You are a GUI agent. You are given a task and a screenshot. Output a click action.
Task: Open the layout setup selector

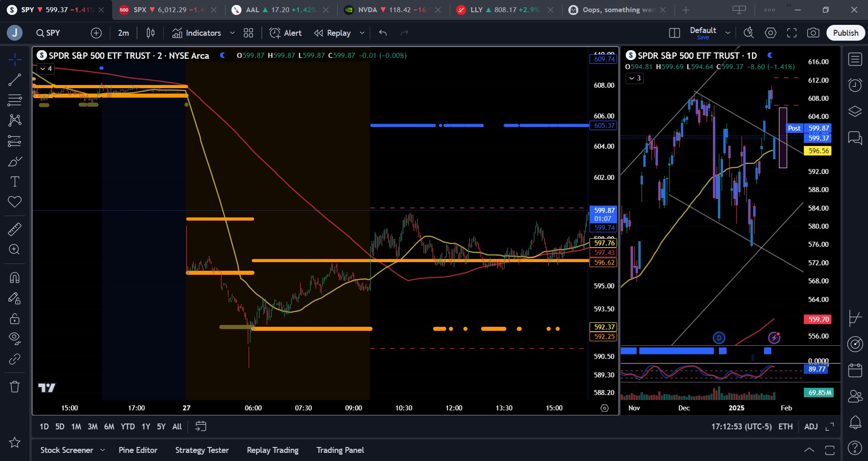[675, 33]
